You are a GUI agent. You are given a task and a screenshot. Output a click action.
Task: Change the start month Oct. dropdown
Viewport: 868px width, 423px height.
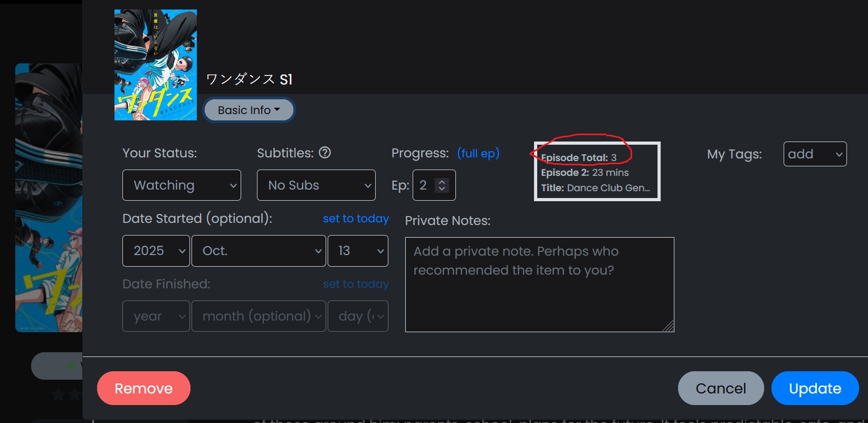click(x=259, y=251)
